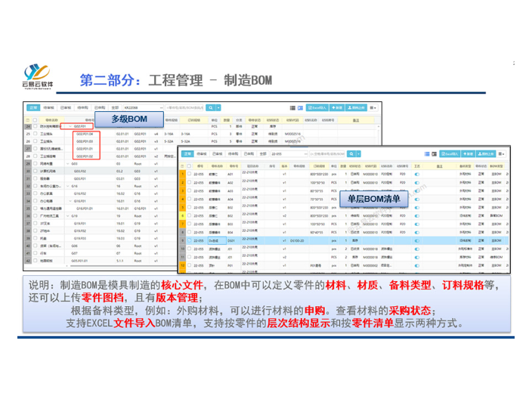Click search input in single-level BOM window

click(327, 154)
